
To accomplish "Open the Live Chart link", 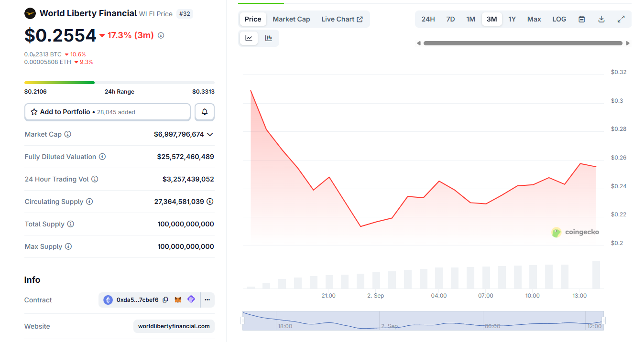I will tap(342, 19).
